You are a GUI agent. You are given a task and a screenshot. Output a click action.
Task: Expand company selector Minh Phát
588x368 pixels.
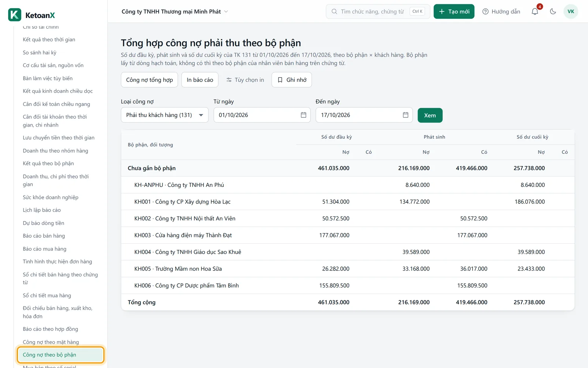point(175,11)
